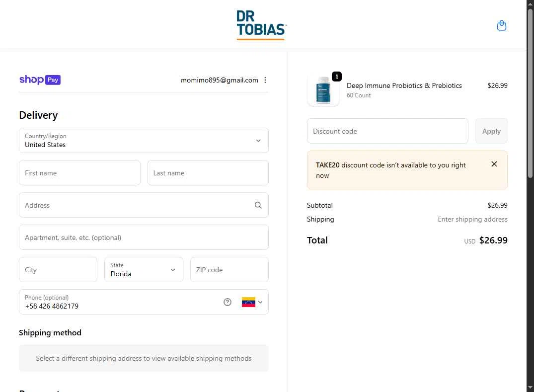Focus the Apartment, suite field
This screenshot has width=534, height=392.
pyautogui.click(x=144, y=237)
